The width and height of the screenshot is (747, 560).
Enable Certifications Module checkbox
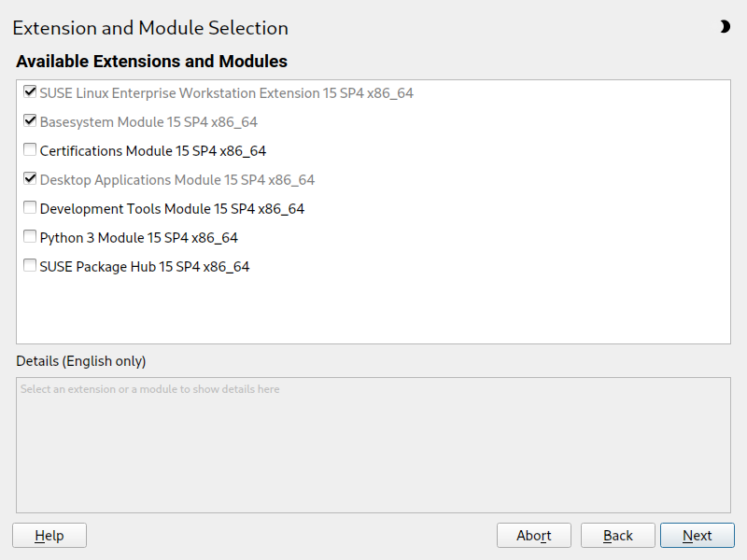[x=30, y=150]
